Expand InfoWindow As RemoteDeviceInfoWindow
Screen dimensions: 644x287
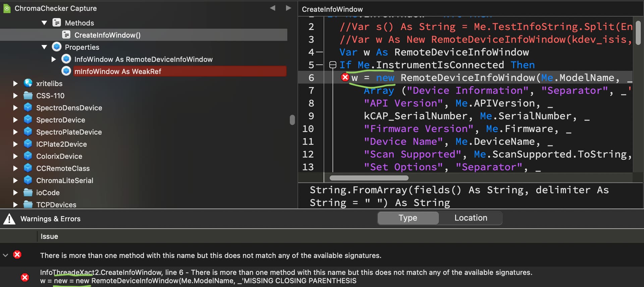tap(54, 59)
